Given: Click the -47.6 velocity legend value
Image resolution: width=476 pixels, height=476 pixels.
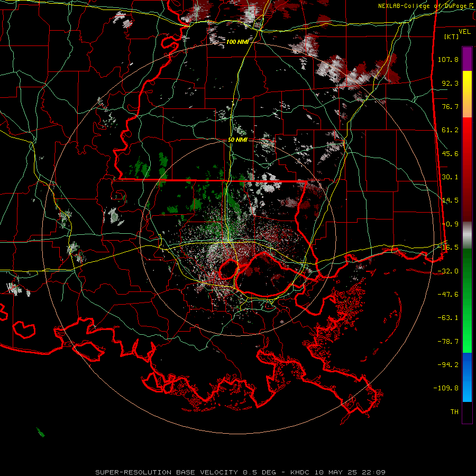Looking at the screenshot, I should tap(448, 295).
